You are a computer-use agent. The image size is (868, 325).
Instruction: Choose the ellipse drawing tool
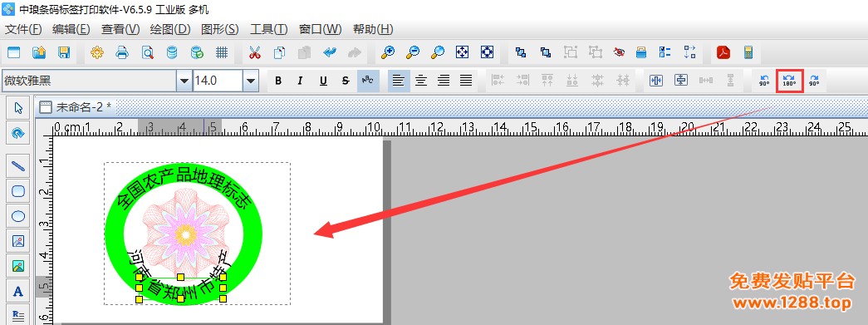[x=18, y=216]
